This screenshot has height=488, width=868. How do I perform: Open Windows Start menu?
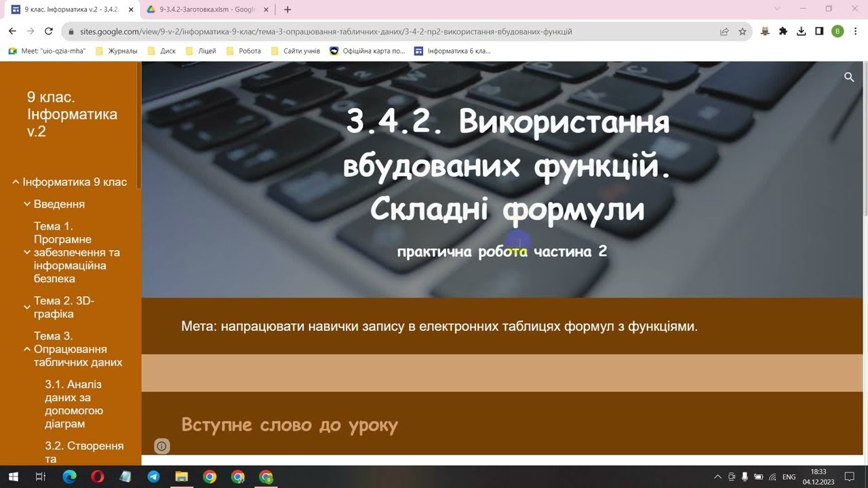click(13, 476)
